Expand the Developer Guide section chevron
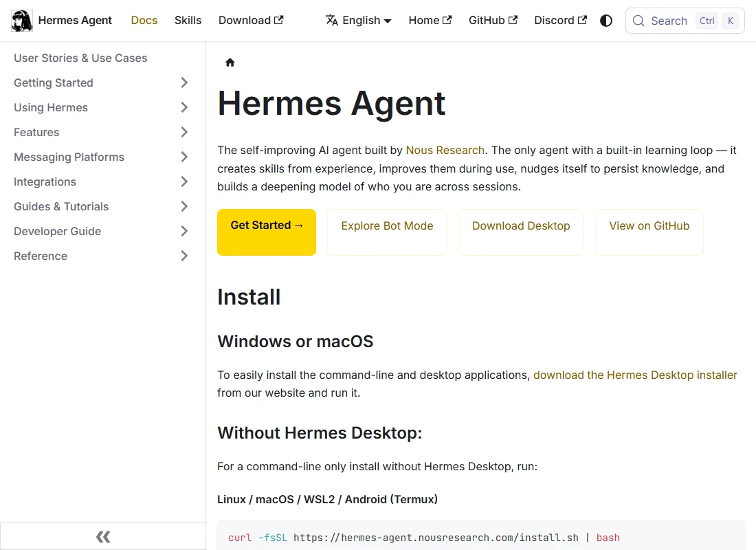 point(184,231)
